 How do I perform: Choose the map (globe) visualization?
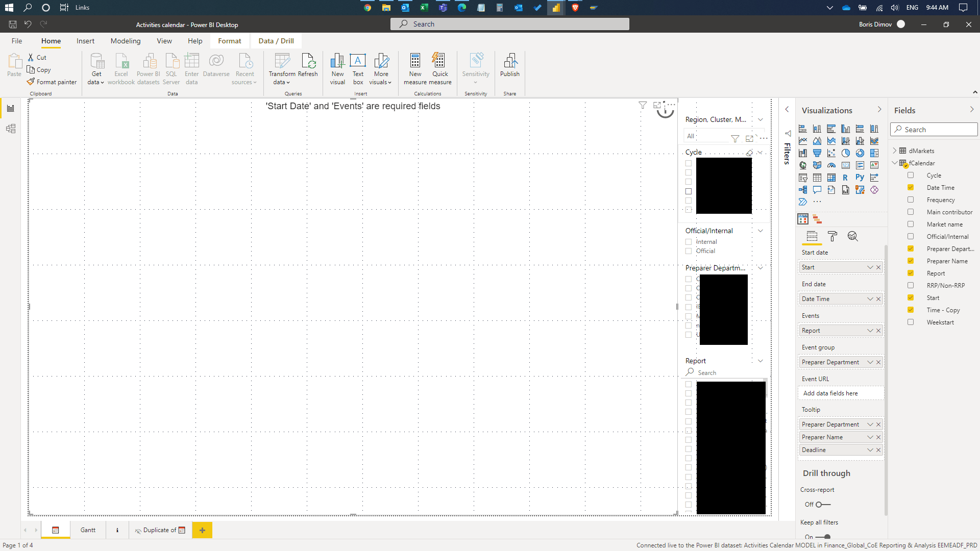pyautogui.click(x=803, y=165)
